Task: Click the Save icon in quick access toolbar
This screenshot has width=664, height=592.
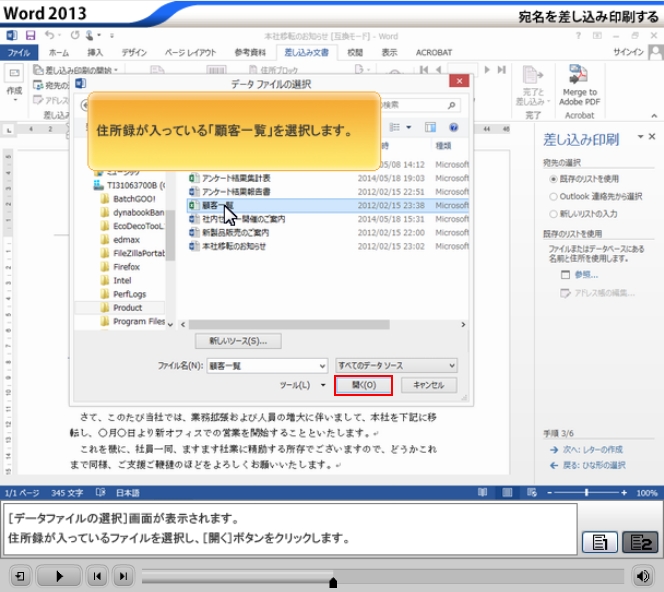Action: (x=30, y=35)
